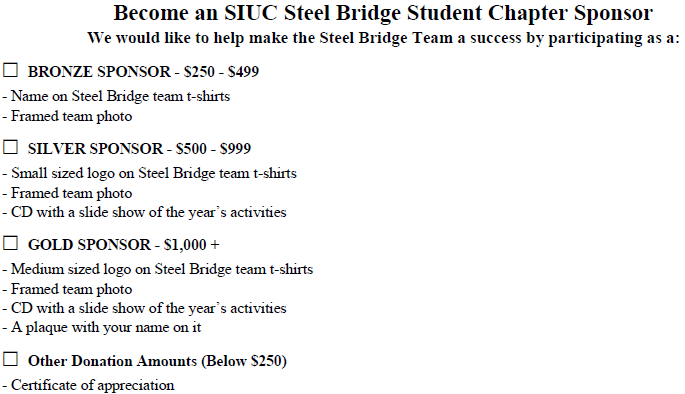685x394 pixels.
Task: Click 'A plaque with your name on it'
Action: pos(102,328)
